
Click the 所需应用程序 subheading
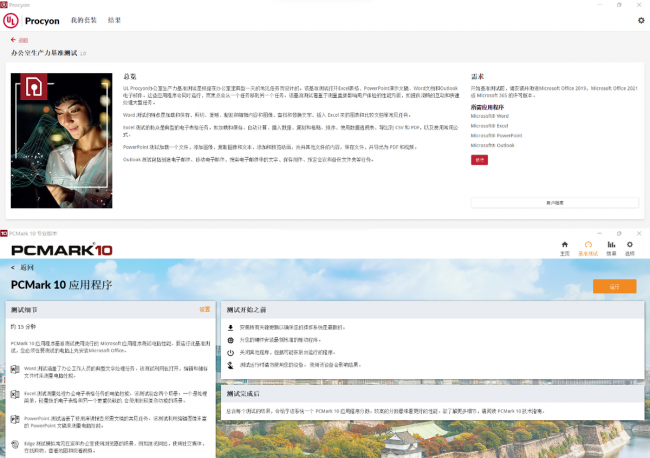[x=488, y=107]
